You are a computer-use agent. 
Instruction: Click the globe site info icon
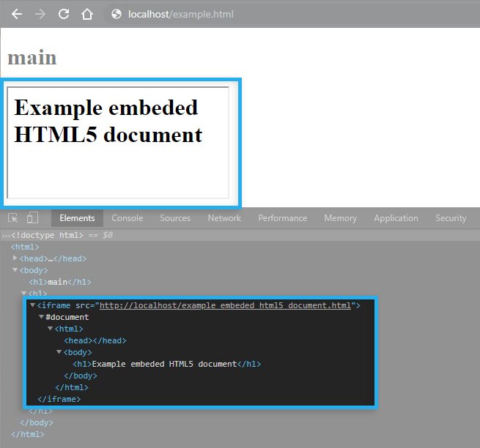[117, 14]
